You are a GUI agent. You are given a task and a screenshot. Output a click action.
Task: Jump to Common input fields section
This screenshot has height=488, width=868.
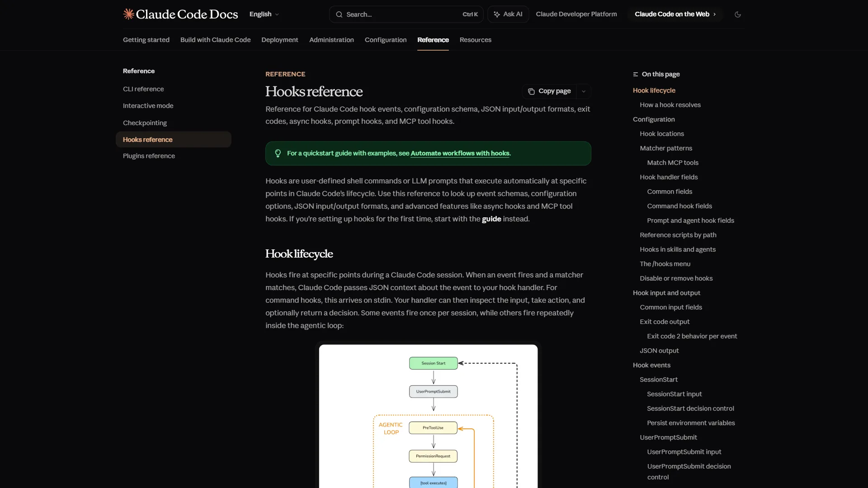[671, 307]
